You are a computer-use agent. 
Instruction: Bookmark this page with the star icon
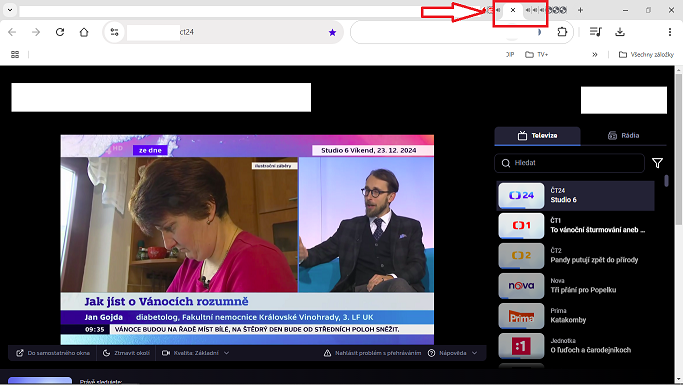pos(332,32)
